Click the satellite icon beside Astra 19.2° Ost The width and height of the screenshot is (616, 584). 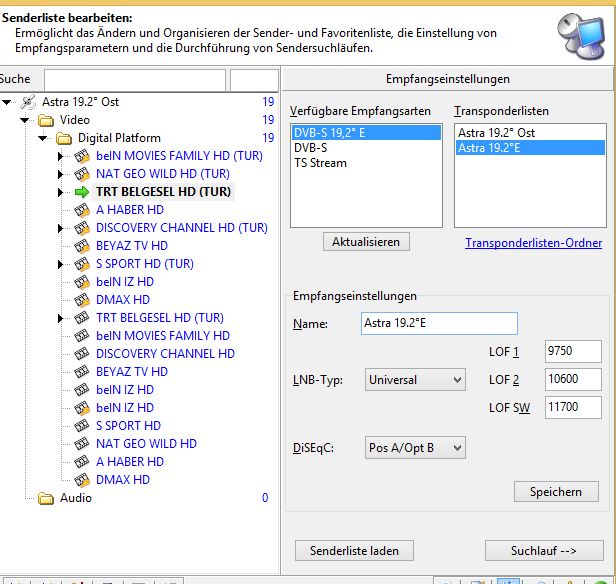click(28, 102)
